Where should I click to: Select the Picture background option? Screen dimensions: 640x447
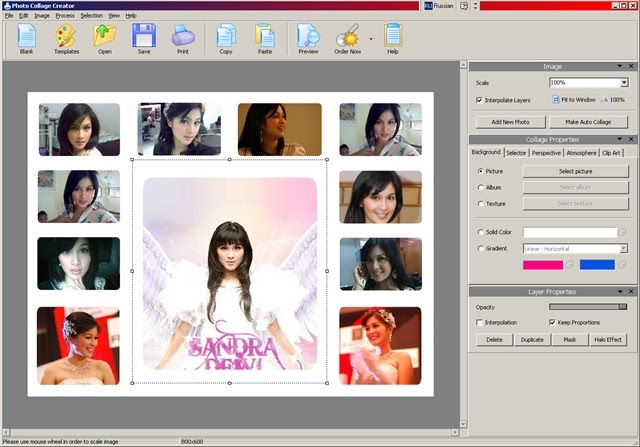click(x=480, y=171)
